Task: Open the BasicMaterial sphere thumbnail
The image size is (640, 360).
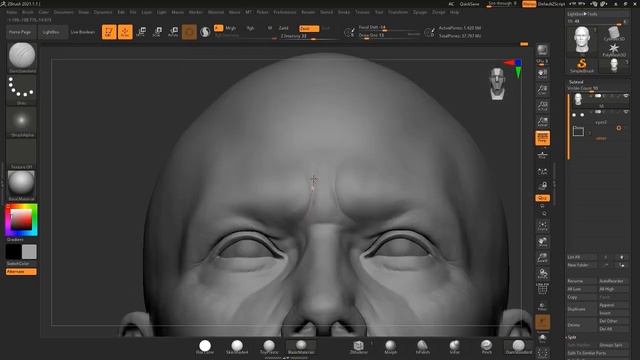Action: [x=21, y=186]
